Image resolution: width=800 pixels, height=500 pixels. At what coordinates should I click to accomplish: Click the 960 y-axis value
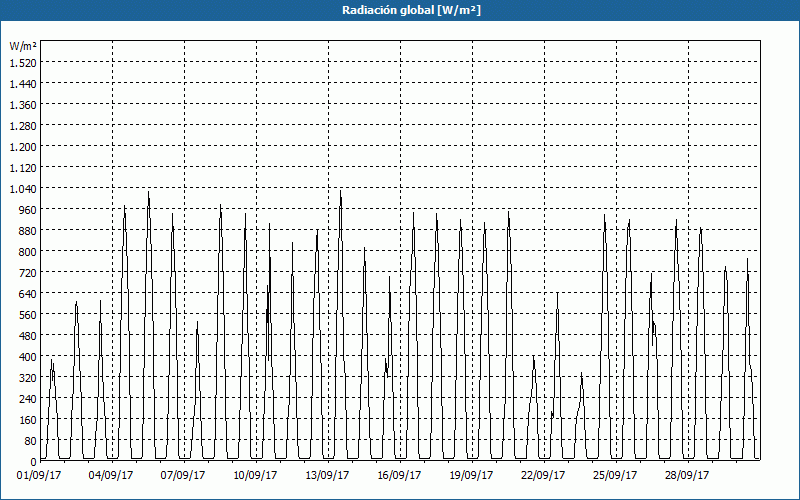(28, 210)
